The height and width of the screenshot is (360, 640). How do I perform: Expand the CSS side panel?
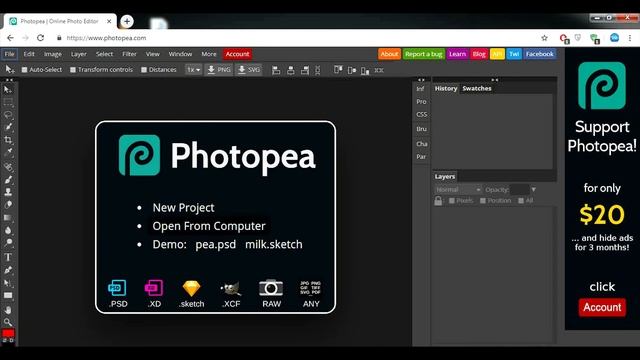click(x=422, y=115)
